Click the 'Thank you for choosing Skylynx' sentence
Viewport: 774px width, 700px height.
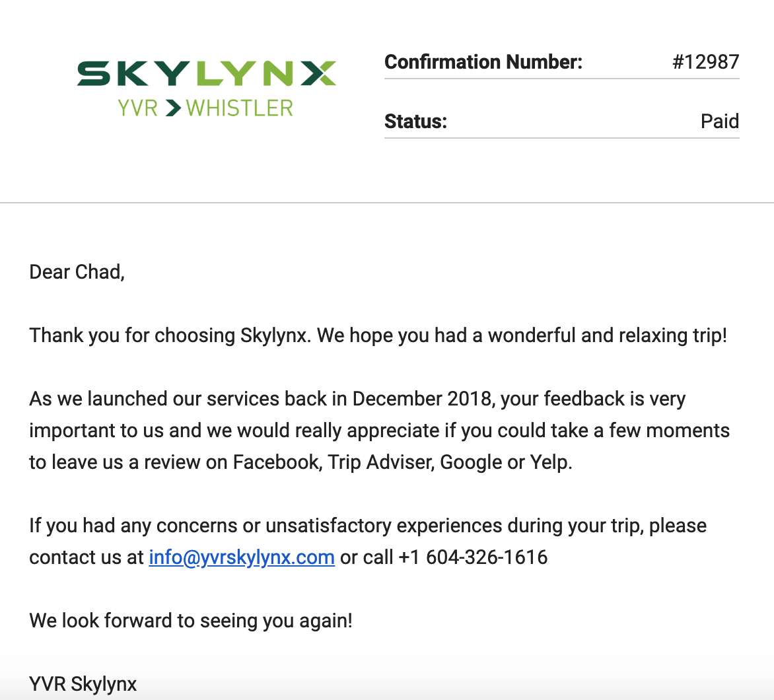point(169,335)
